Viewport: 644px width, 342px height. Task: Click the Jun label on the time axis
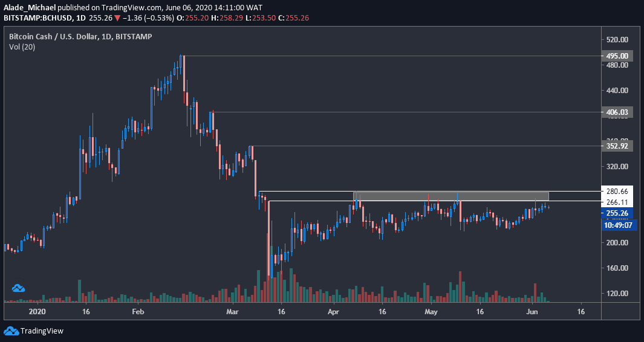coord(532,312)
